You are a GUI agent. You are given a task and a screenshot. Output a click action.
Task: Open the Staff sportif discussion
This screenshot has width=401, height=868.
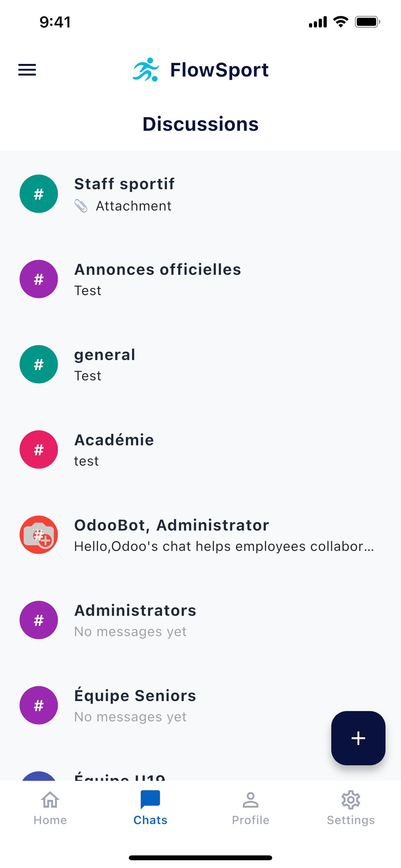pyautogui.click(x=200, y=194)
